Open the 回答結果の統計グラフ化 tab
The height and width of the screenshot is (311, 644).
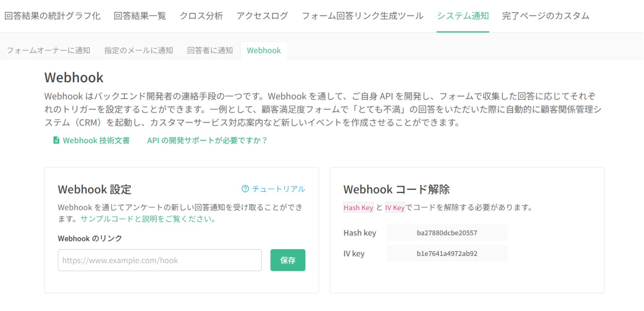pos(52,16)
